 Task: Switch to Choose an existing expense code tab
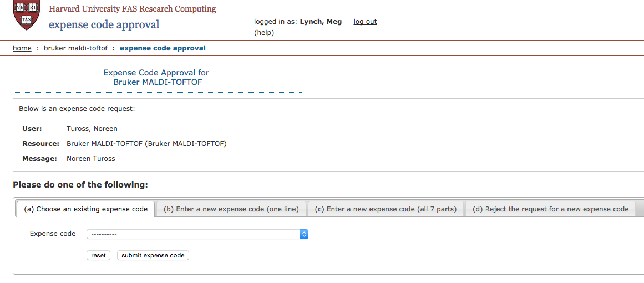coord(85,209)
